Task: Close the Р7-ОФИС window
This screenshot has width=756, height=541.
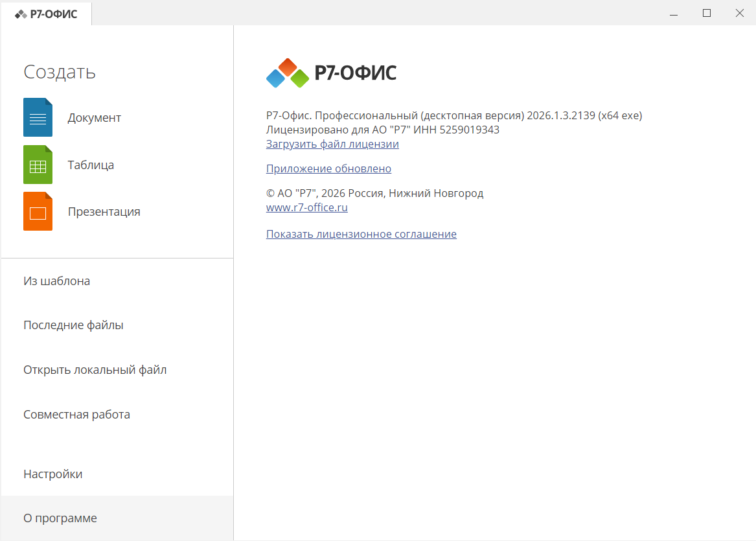Action: click(x=739, y=14)
